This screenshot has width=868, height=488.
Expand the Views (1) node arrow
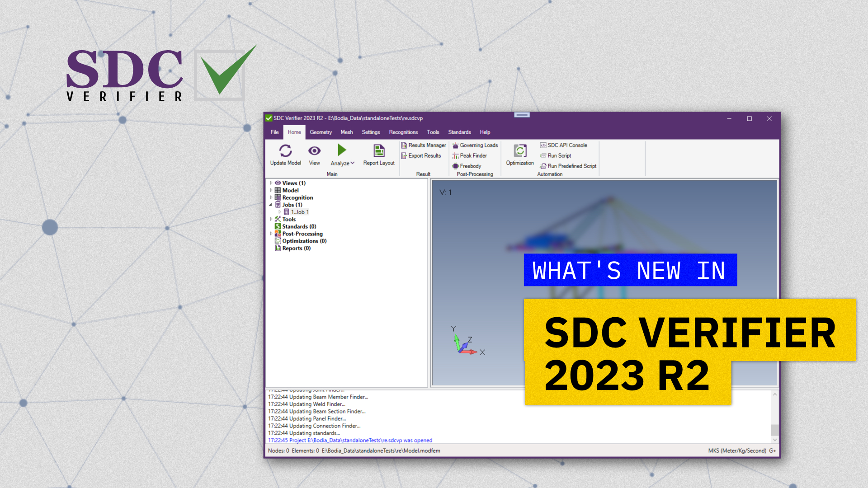[x=271, y=183]
